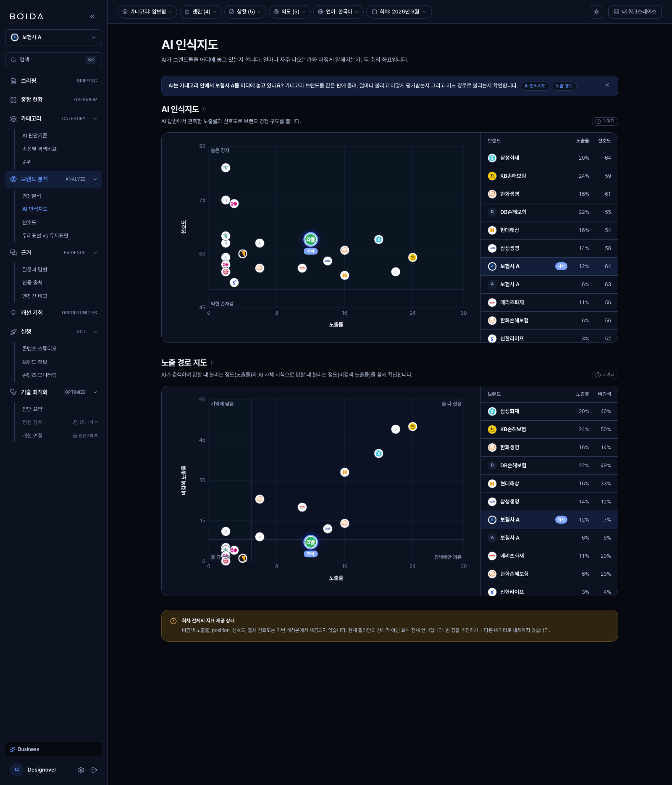Viewport: 672px width, 785px height.
Task: Select 삼성화재 marker in the 선호도 chart
Action: point(378,240)
